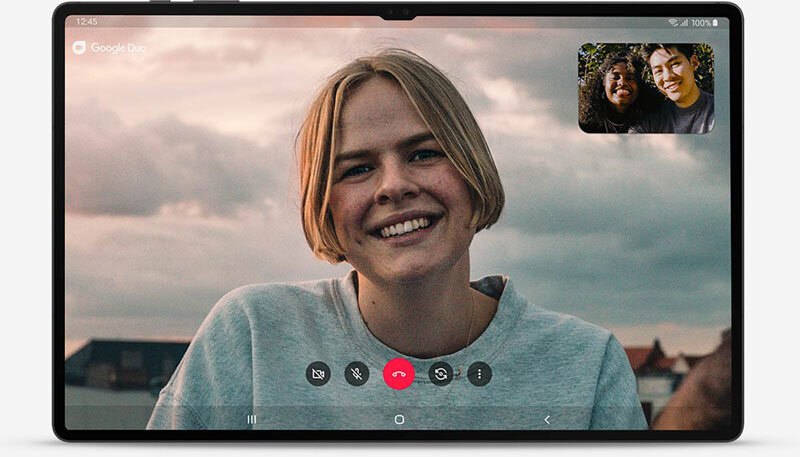Tap the battery icon in status bar
The height and width of the screenshot is (457, 800).
point(715,22)
